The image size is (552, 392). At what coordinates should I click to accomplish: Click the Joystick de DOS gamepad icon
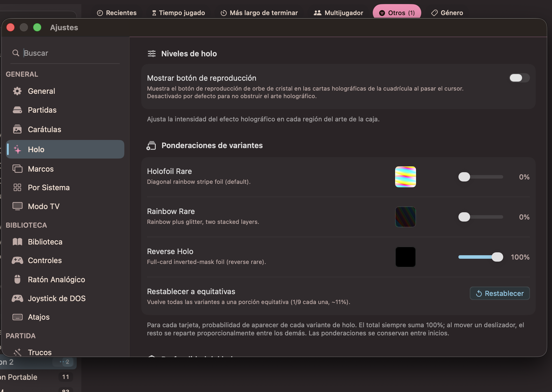pos(17,298)
